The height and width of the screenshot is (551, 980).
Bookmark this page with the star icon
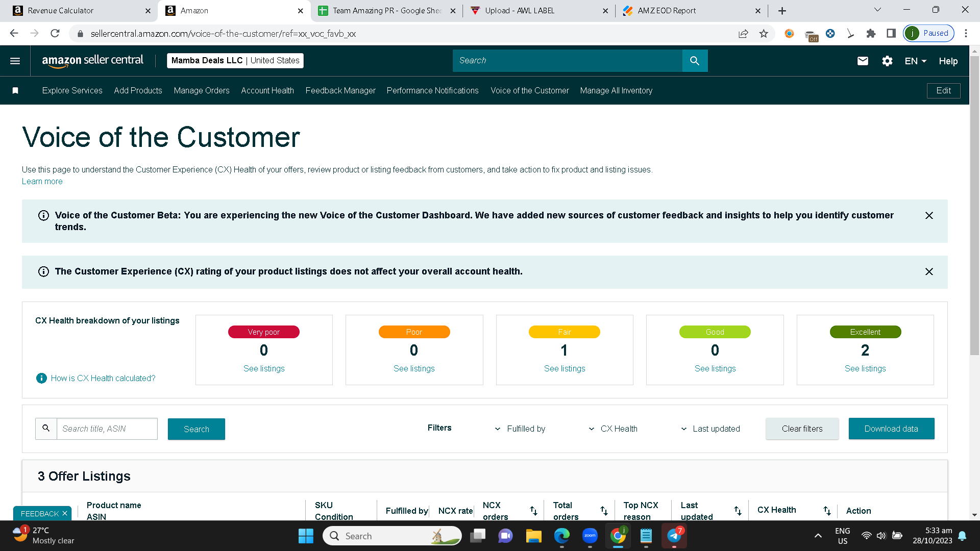(x=764, y=33)
